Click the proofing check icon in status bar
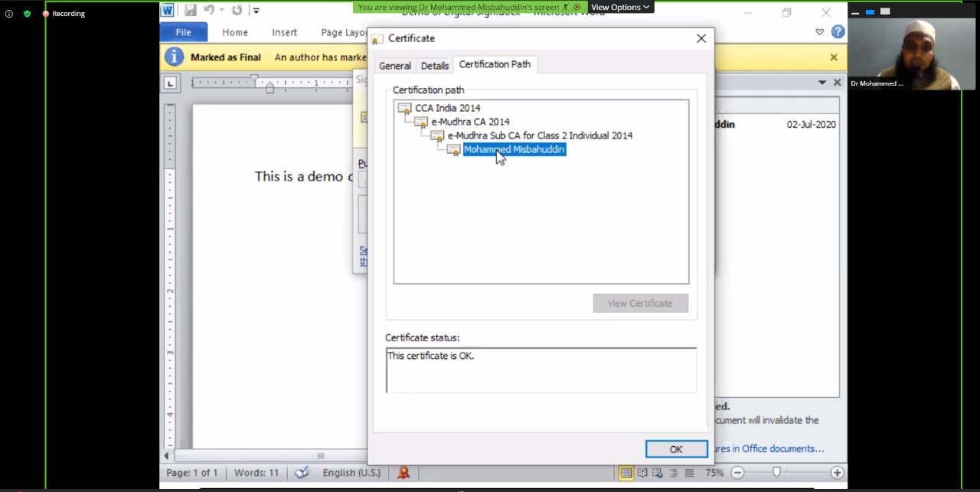This screenshot has height=492, width=980. 302,473
